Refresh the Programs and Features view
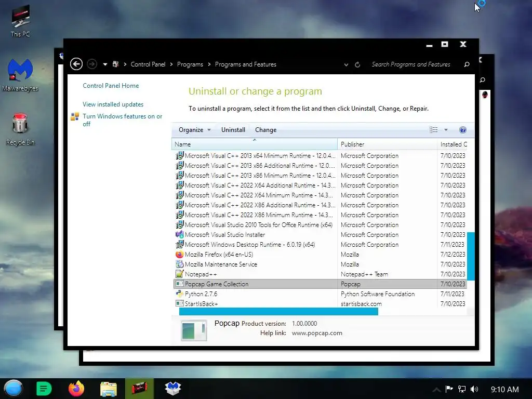532x399 pixels. point(357,64)
